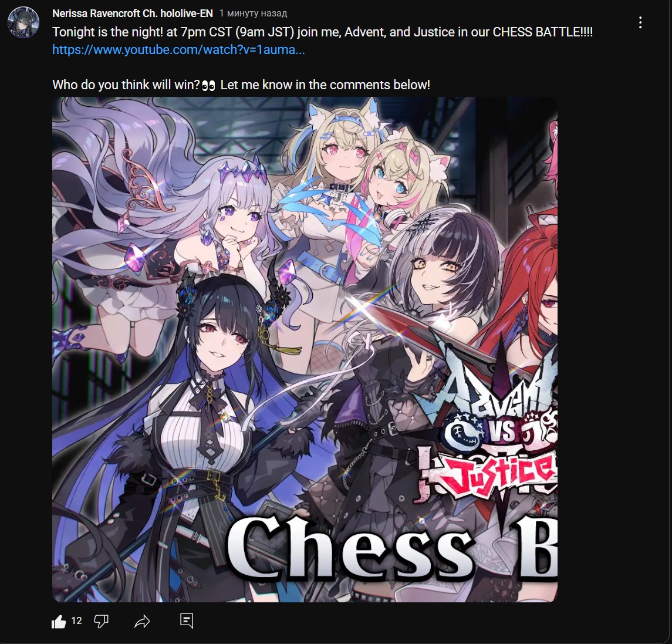
Task: Click the 'Chess B' title text in the artwork
Action: pos(391,545)
